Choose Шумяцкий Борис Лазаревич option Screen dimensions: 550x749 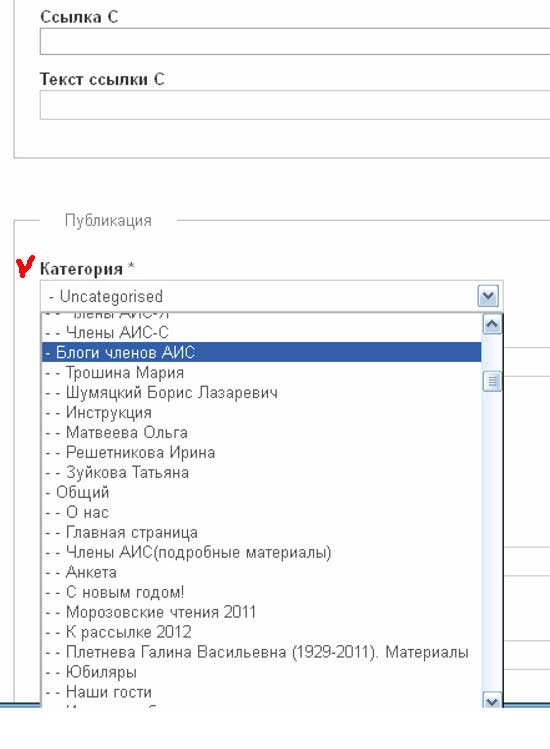(261, 392)
